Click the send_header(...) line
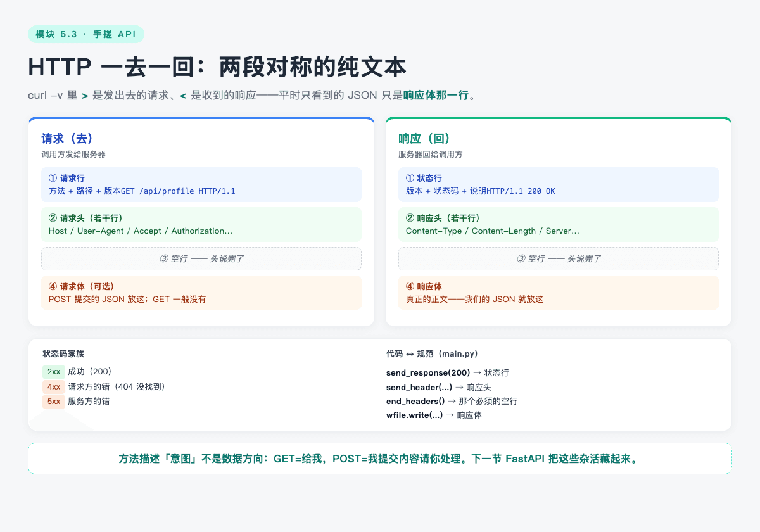 (439, 387)
